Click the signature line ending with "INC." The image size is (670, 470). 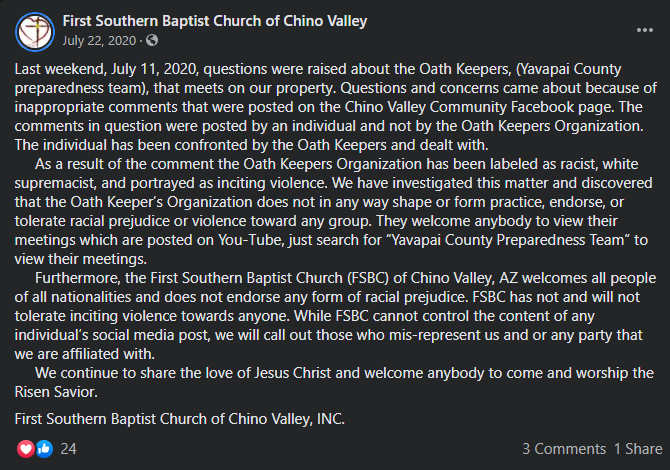179,419
